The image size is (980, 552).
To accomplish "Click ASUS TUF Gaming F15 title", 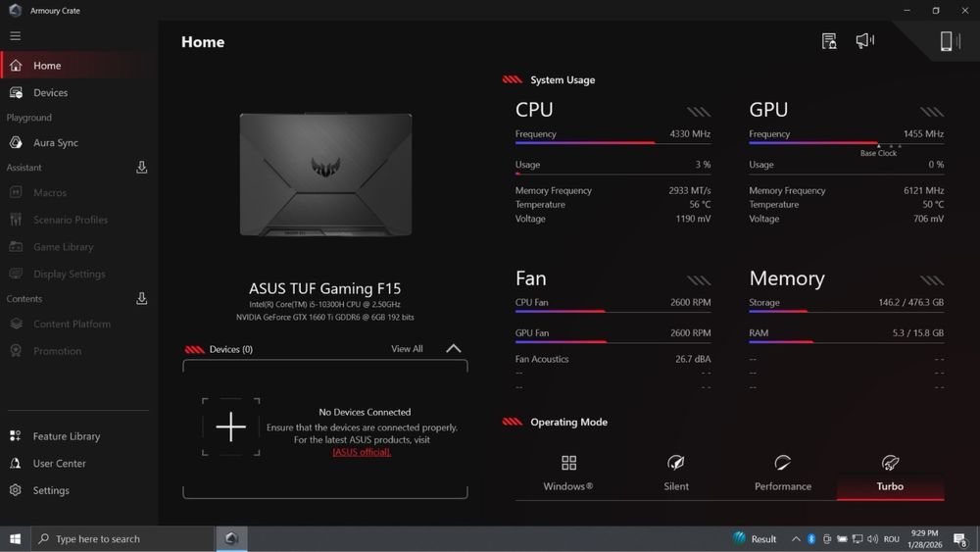I will pos(325,288).
